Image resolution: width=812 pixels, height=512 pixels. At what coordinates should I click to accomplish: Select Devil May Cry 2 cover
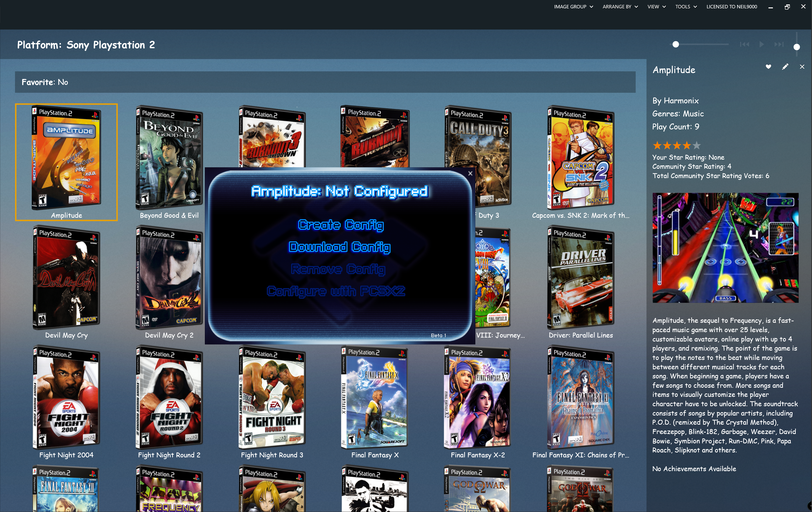click(169, 278)
